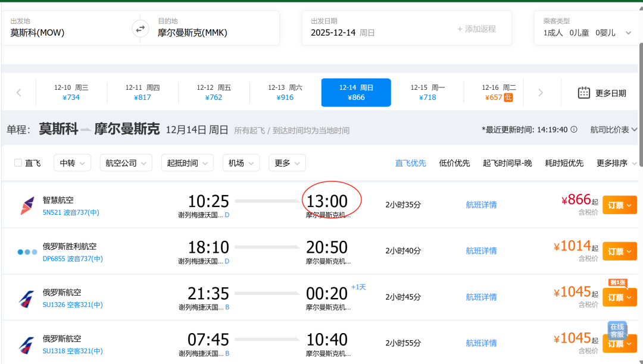Click the destination field 摩尔曼斯克(MMK)
Image resolution: width=643 pixels, height=364 pixels.
216,29
